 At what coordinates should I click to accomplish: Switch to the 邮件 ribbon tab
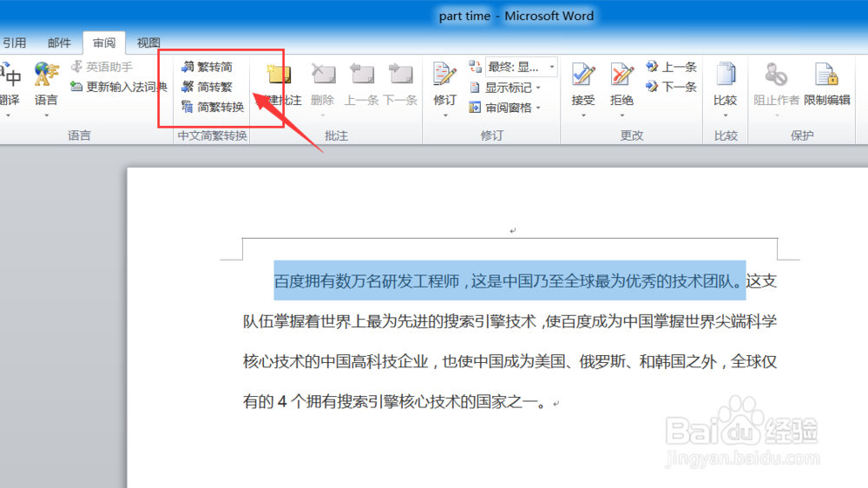point(59,43)
